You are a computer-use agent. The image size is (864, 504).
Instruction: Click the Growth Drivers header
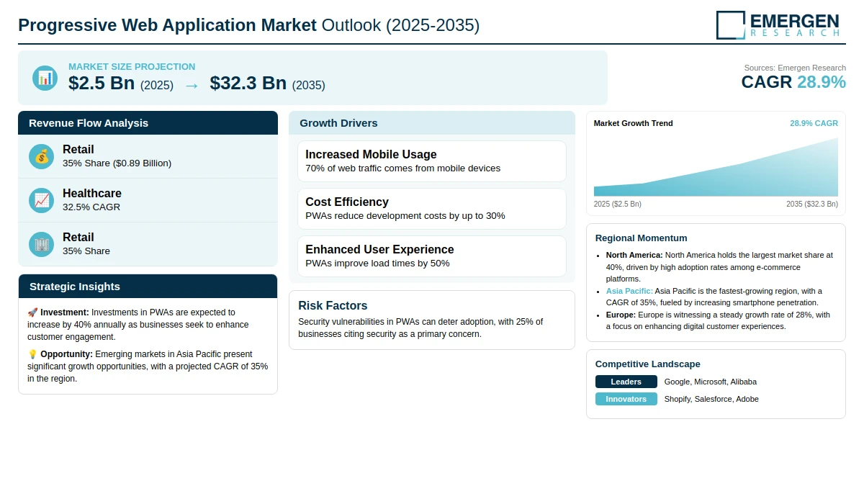[432, 123]
